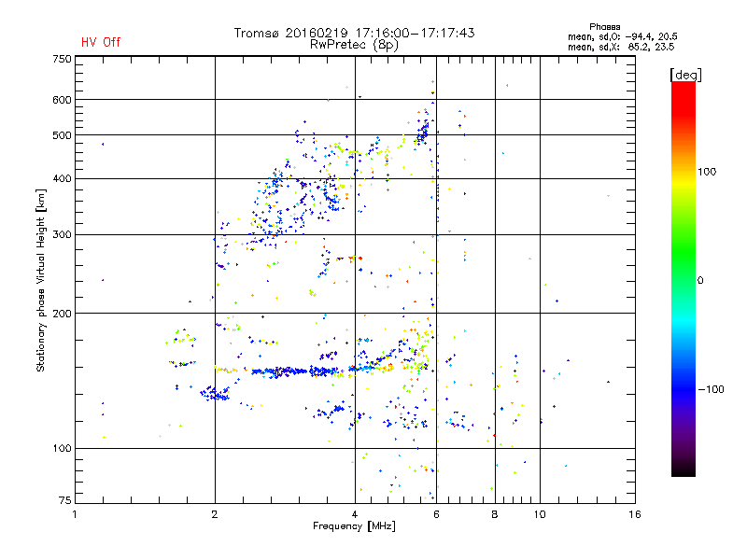Click the 4 MHz x-axis tick label
Image resolution: width=747 pixels, height=560 pixels.
[355, 515]
